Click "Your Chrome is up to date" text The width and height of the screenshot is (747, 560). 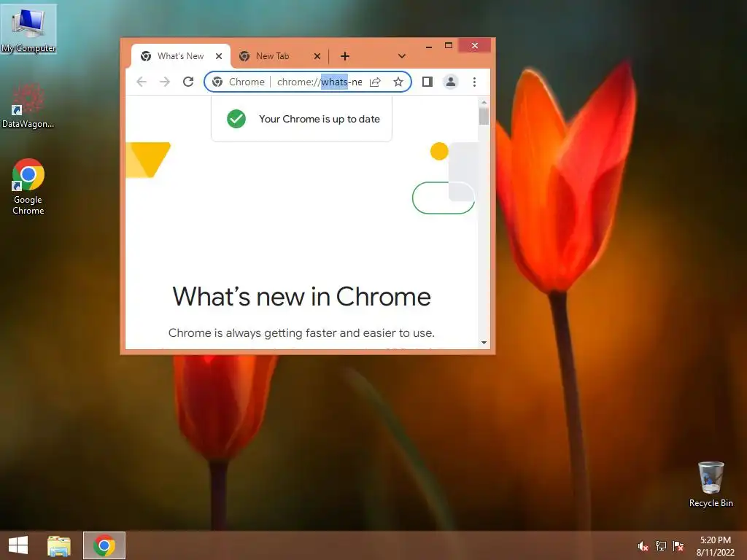[320, 119]
